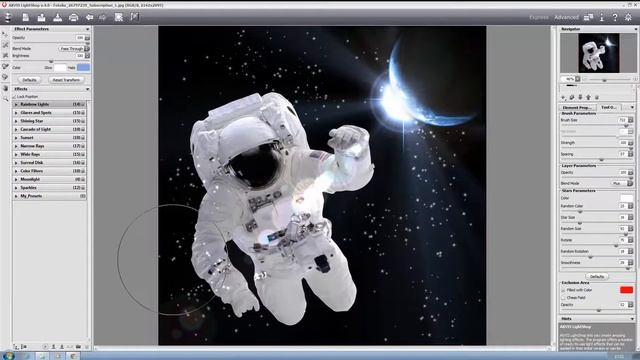
Task: Click duplicate element icon in elements toolbar
Action: click(x=572, y=97)
